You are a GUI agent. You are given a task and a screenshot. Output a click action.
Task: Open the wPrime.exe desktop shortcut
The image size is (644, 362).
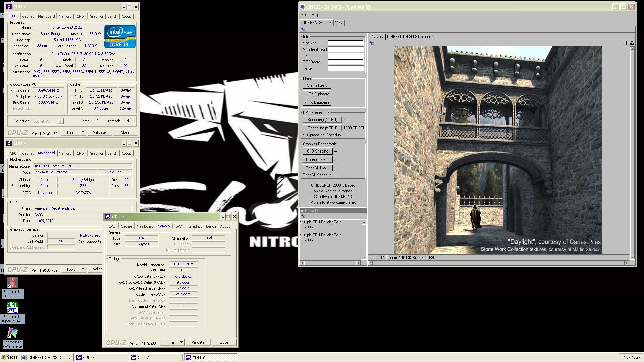tap(13, 338)
